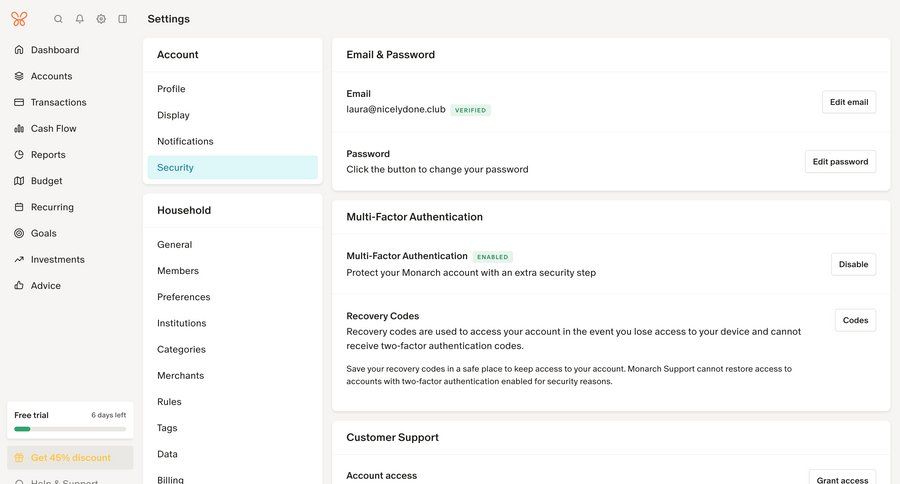
Task: Select Display settings tab
Action: [x=232, y=115]
